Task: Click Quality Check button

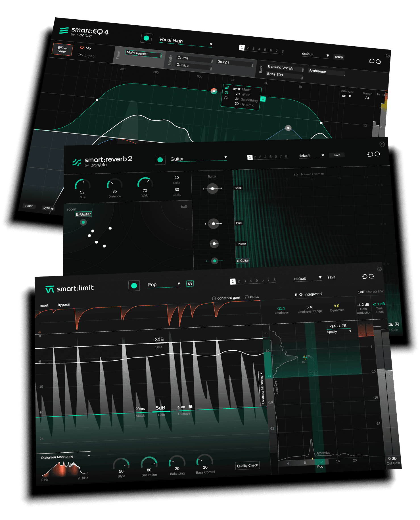Action: (247, 465)
